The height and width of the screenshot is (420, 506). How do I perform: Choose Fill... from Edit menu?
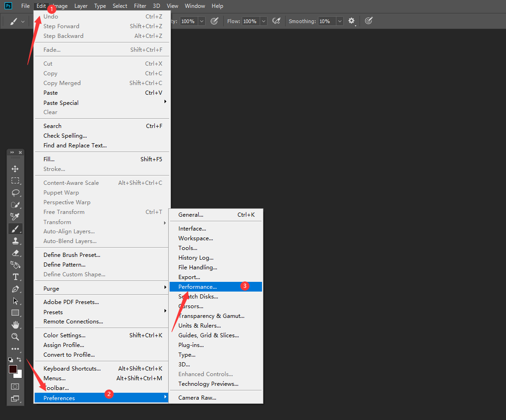[x=102, y=159]
